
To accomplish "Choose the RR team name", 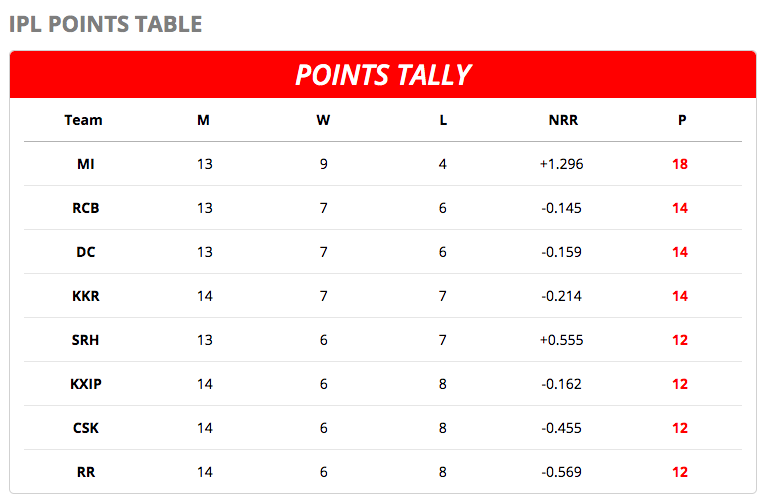I will [86, 472].
